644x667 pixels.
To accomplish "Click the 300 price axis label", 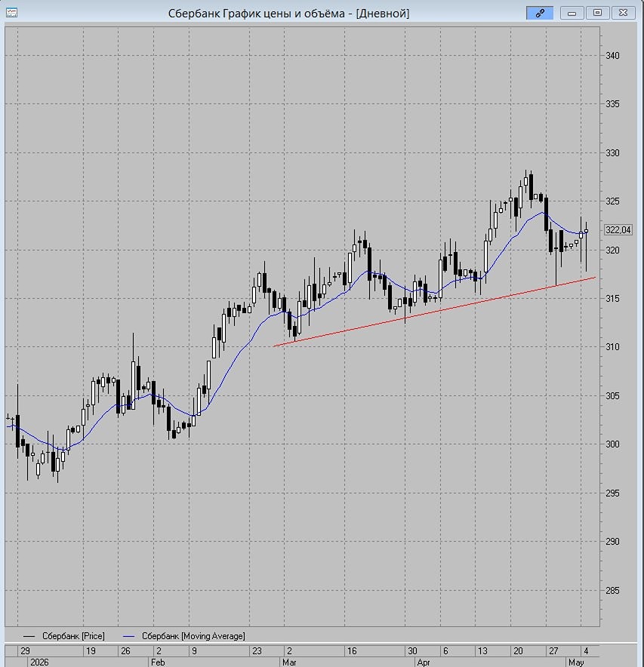I will pyautogui.click(x=612, y=444).
